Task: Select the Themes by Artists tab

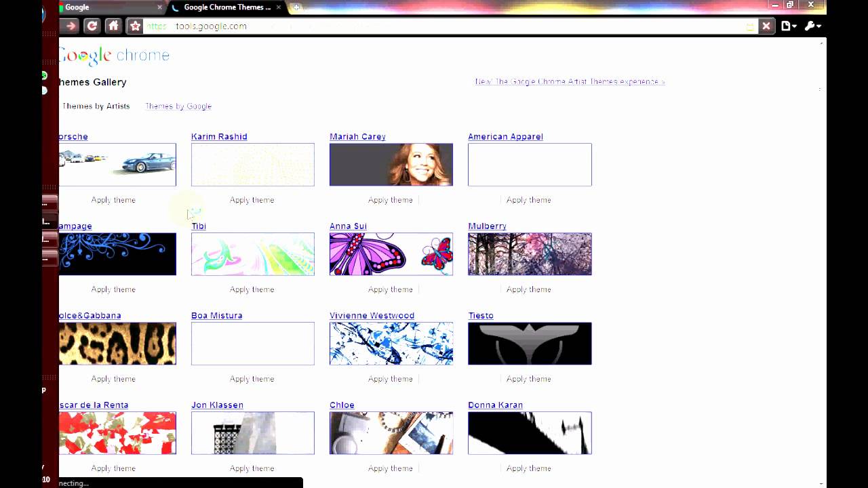Action: (x=96, y=106)
